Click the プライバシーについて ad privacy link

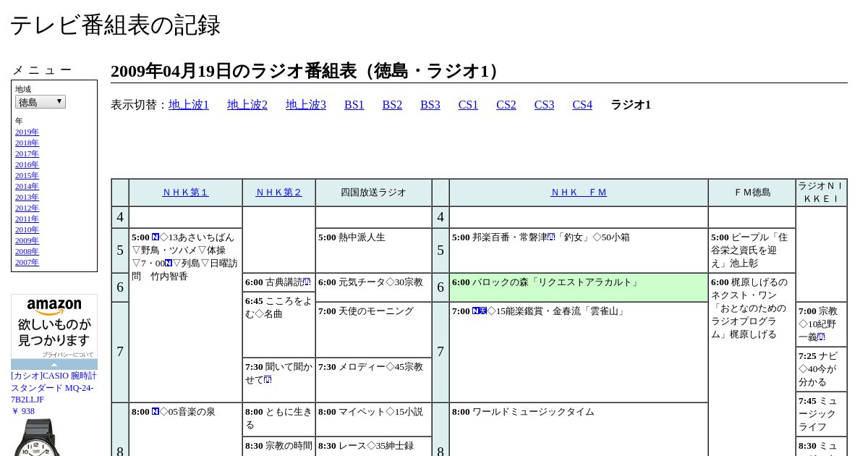(x=67, y=355)
